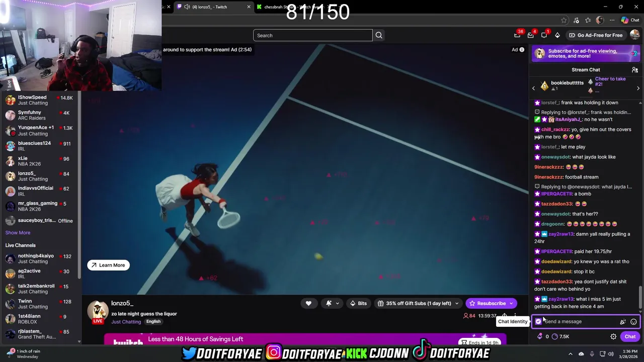
Task: Click the Learn More ad button
Action: 108,265
